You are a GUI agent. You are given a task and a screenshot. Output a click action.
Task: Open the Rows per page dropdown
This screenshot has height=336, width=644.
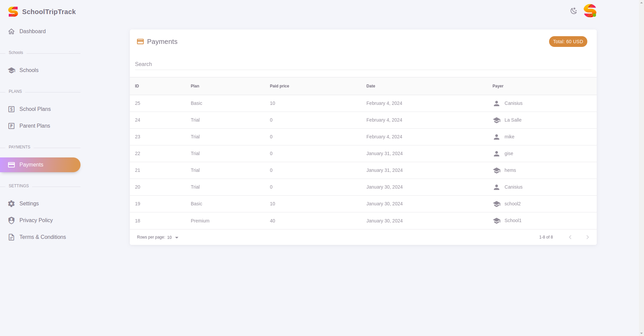click(x=173, y=238)
